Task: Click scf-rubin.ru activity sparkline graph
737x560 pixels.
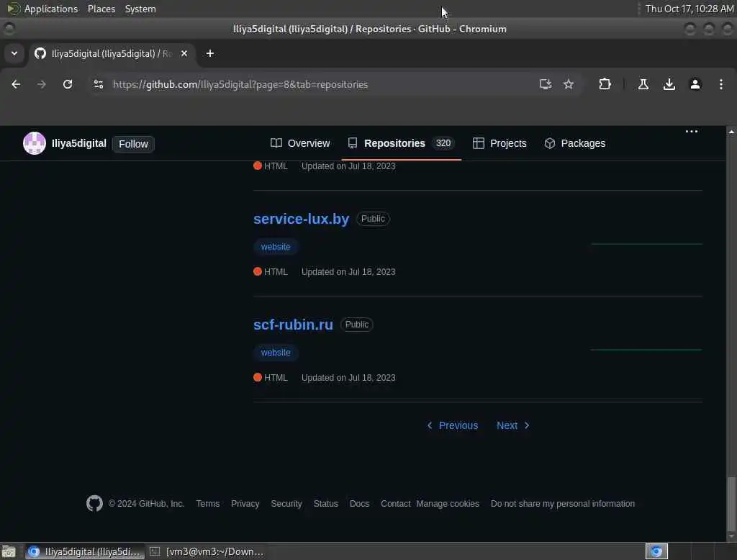Action: [646, 350]
